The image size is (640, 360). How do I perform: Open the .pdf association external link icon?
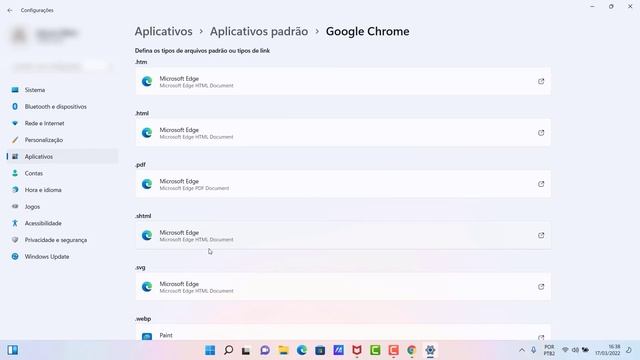pyautogui.click(x=541, y=184)
